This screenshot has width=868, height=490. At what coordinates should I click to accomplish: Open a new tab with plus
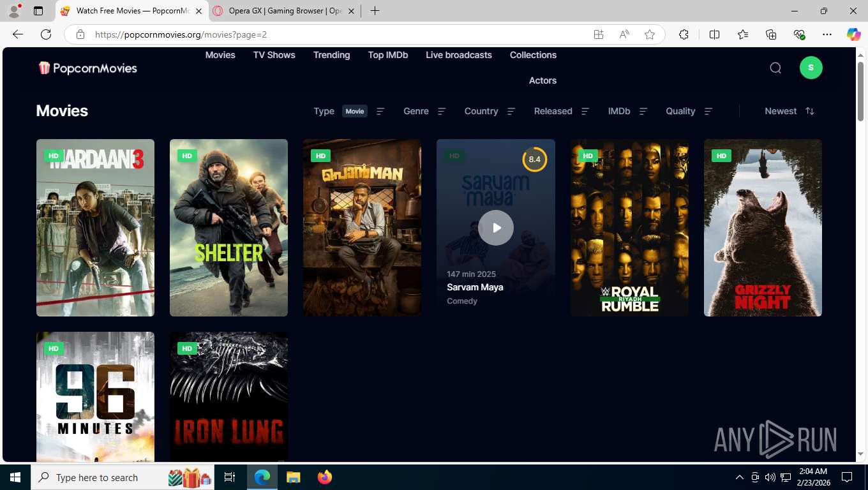[375, 11]
